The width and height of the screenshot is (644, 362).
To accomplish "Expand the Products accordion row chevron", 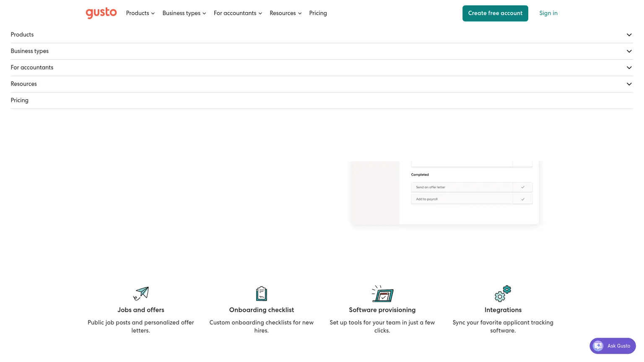I will pyautogui.click(x=629, y=35).
